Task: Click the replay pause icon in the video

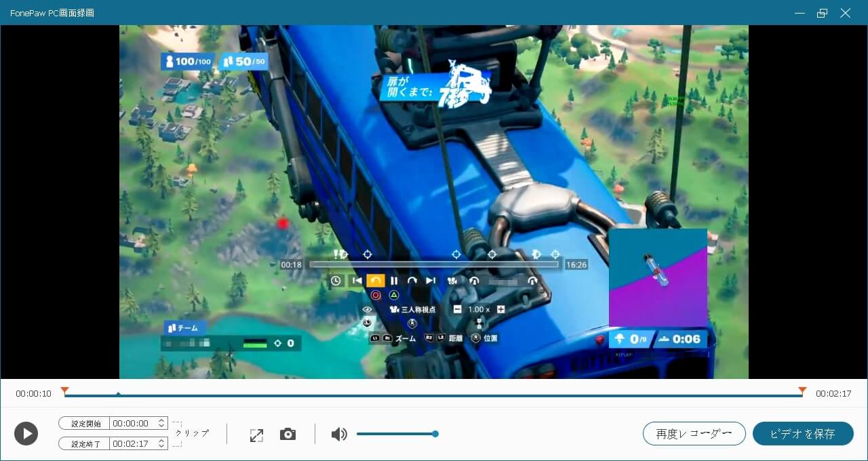Action: pyautogui.click(x=394, y=281)
